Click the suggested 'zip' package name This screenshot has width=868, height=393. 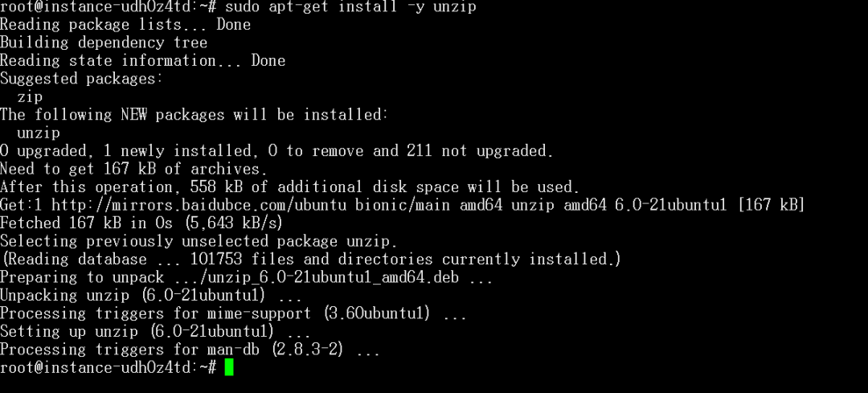(x=30, y=97)
